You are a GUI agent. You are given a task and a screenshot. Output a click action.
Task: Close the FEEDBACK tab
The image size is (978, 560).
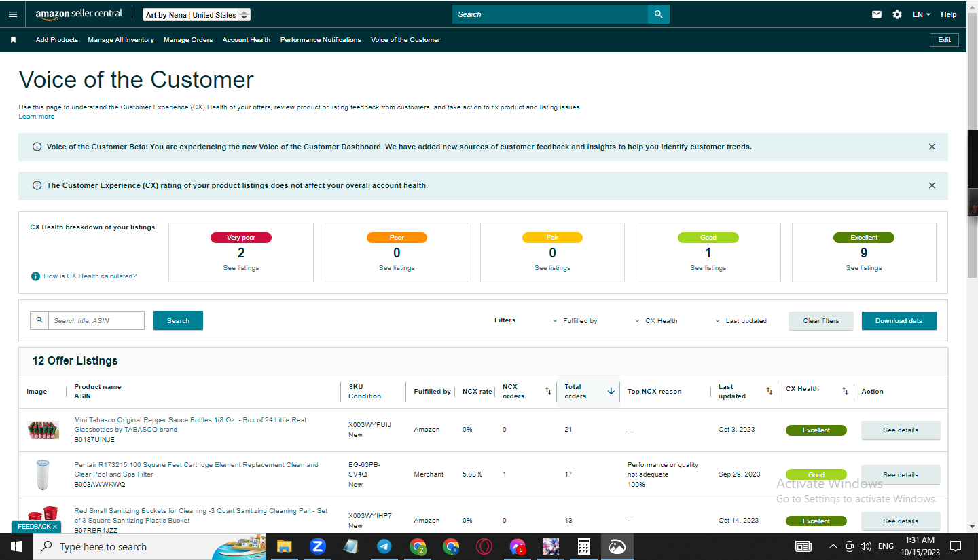(x=55, y=527)
